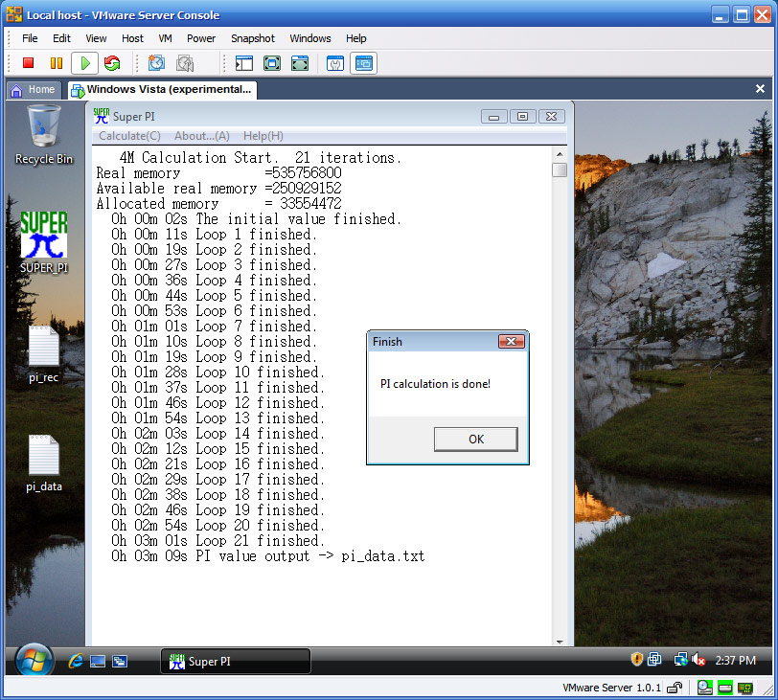
Task: Maximize the Super PI window
Action: coord(522,117)
